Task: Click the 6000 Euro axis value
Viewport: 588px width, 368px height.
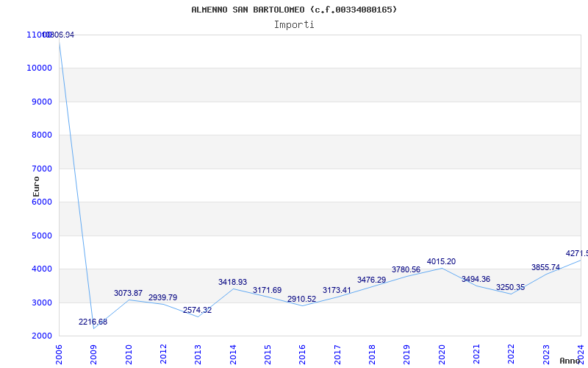Action: coord(41,202)
